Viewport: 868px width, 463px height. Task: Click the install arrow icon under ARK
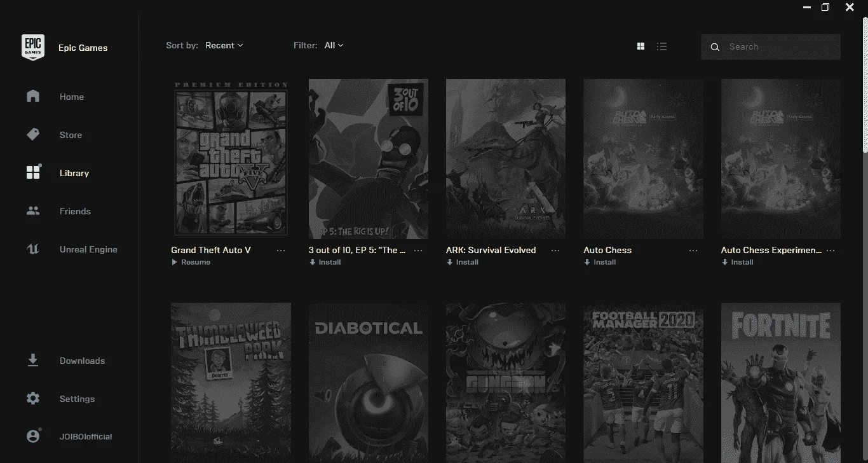click(x=449, y=262)
